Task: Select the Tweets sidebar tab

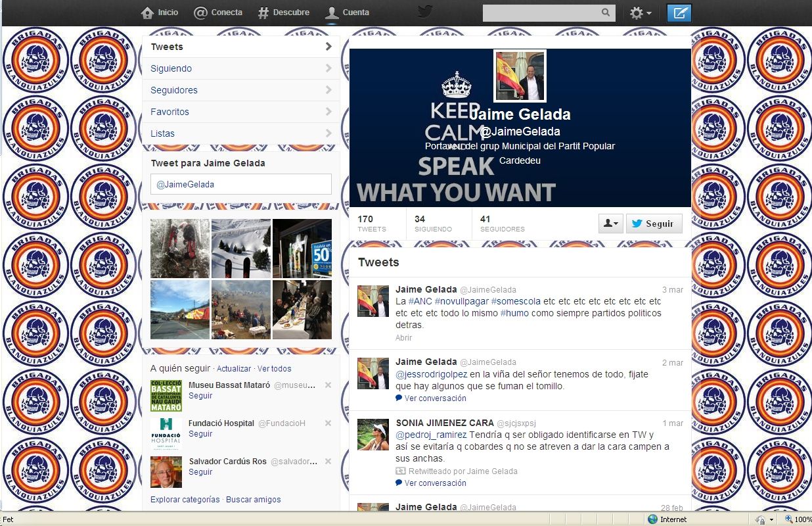Action: (240, 47)
